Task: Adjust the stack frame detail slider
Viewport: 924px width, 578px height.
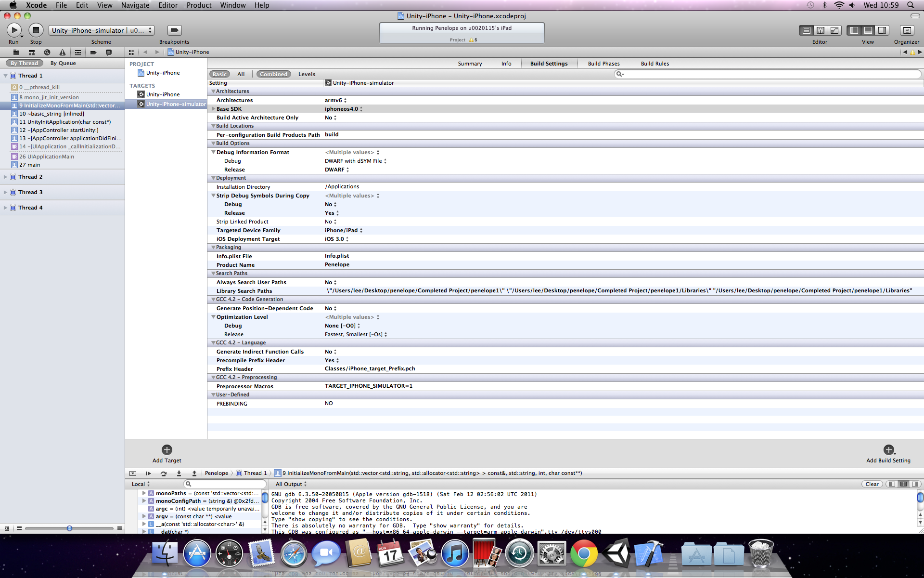Action: (x=69, y=528)
